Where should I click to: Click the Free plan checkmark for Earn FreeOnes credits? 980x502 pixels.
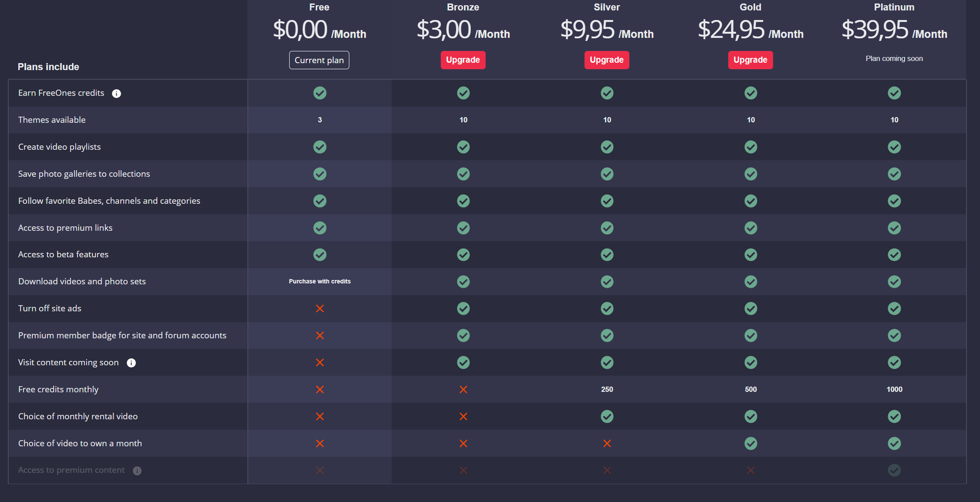coord(320,93)
